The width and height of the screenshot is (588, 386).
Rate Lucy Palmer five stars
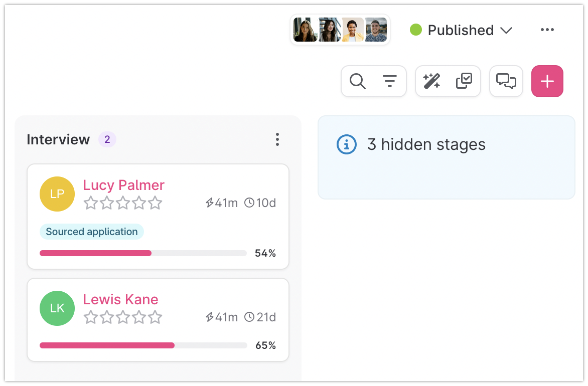(x=156, y=203)
